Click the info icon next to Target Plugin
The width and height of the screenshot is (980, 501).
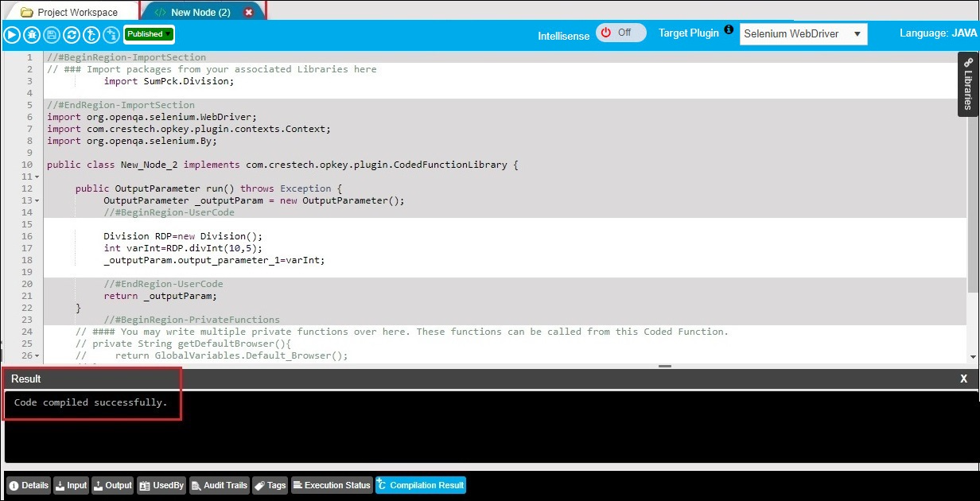pyautogui.click(x=729, y=29)
